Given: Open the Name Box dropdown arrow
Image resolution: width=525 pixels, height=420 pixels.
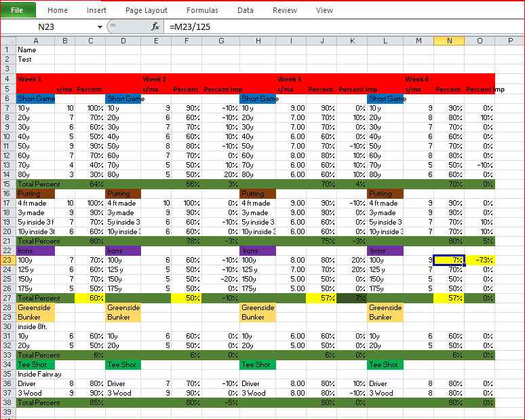Looking at the screenshot, I should pos(100,26).
